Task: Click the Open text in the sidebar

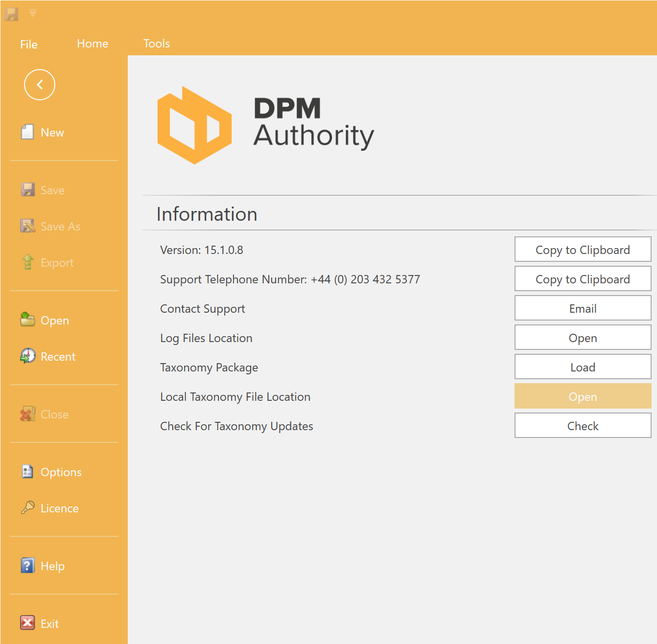Action: 55,321
